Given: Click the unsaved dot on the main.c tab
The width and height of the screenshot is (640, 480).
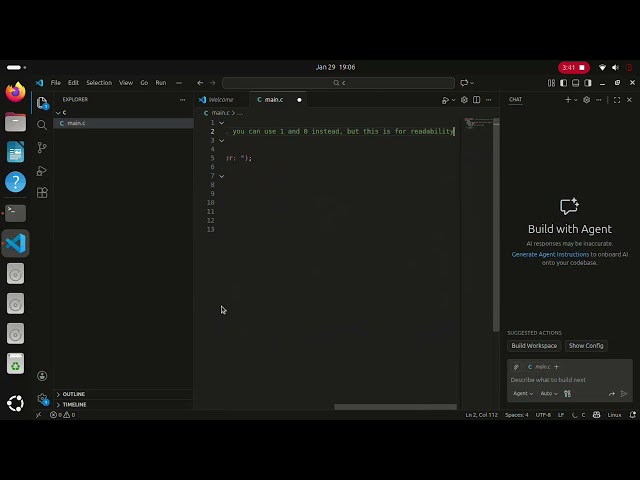Looking at the screenshot, I should coord(299,100).
